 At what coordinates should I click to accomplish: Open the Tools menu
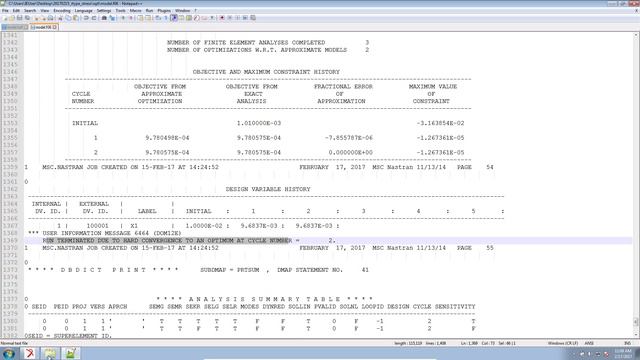coord(120,11)
